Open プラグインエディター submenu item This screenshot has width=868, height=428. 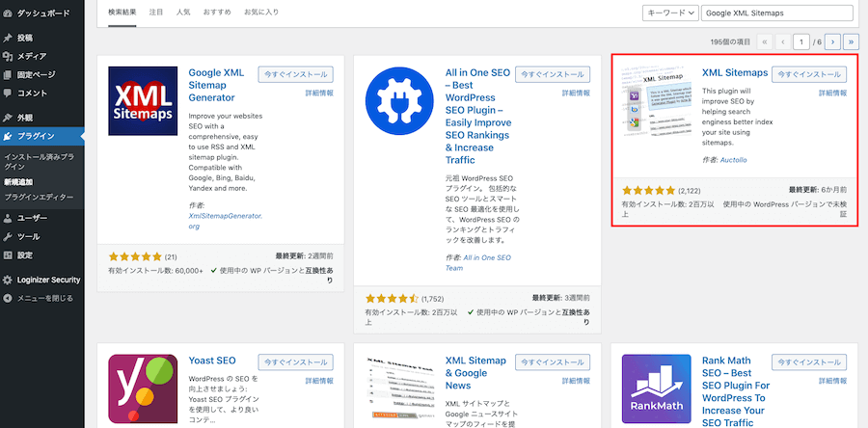(39, 198)
